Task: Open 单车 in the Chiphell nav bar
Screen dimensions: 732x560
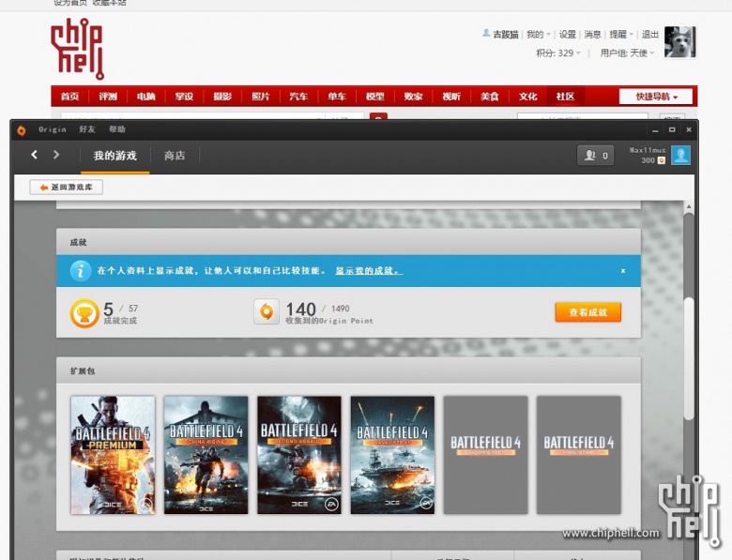Action: tap(337, 97)
